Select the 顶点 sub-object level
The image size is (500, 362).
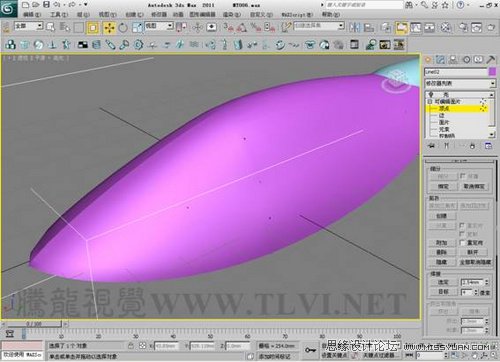tap(444, 108)
